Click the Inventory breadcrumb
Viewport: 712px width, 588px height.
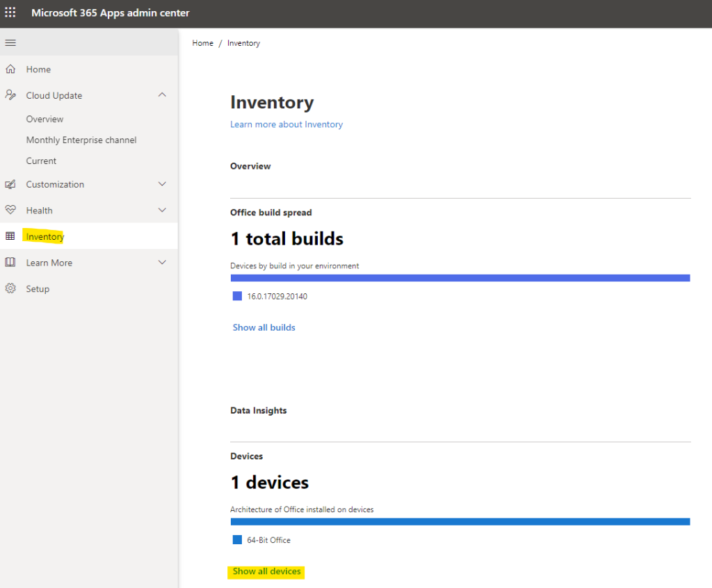(x=244, y=43)
